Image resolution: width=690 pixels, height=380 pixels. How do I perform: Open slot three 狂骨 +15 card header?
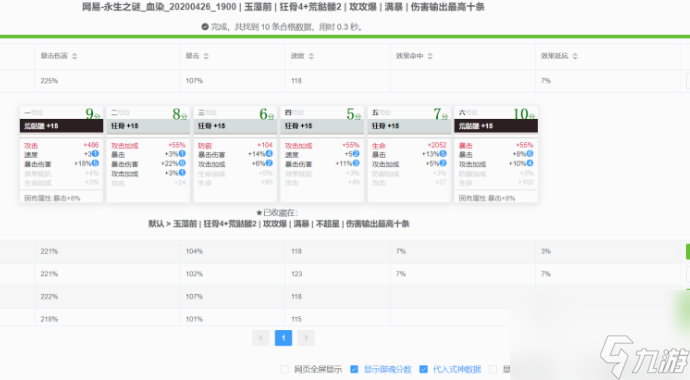(235, 126)
